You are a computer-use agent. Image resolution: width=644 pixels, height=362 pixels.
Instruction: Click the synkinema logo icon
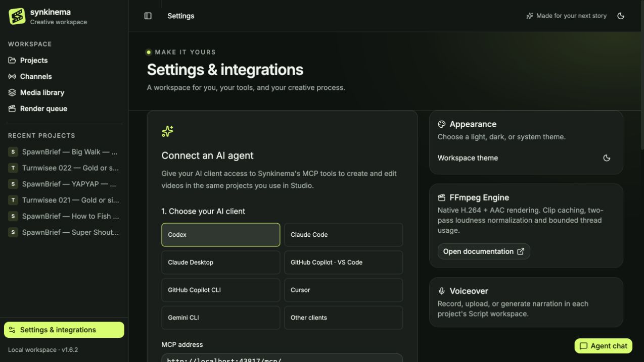(17, 16)
